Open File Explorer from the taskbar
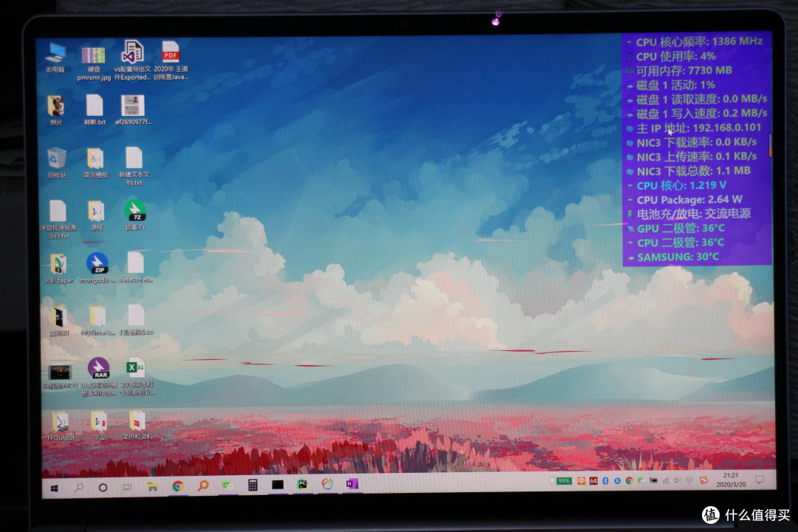Image resolution: width=798 pixels, height=532 pixels. (x=152, y=487)
